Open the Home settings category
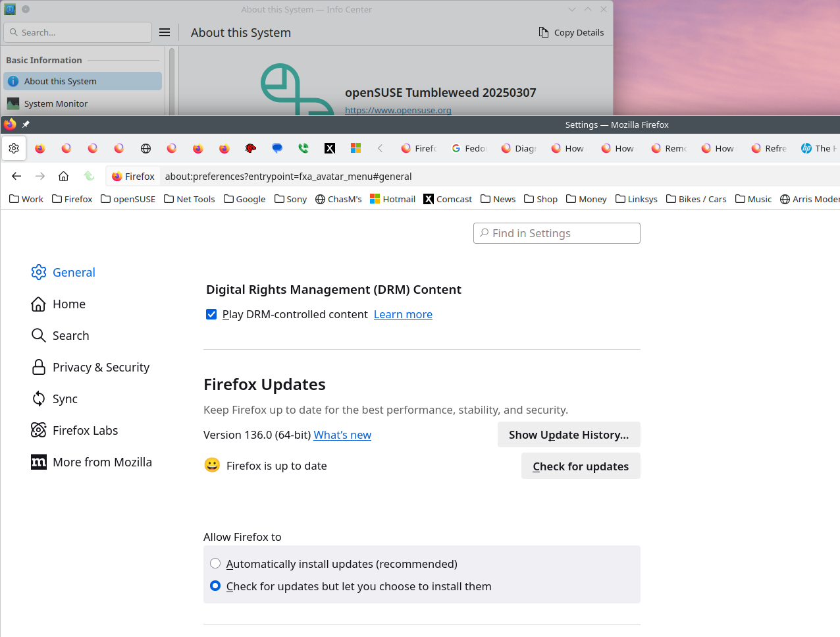This screenshot has height=637, width=840. [59, 304]
